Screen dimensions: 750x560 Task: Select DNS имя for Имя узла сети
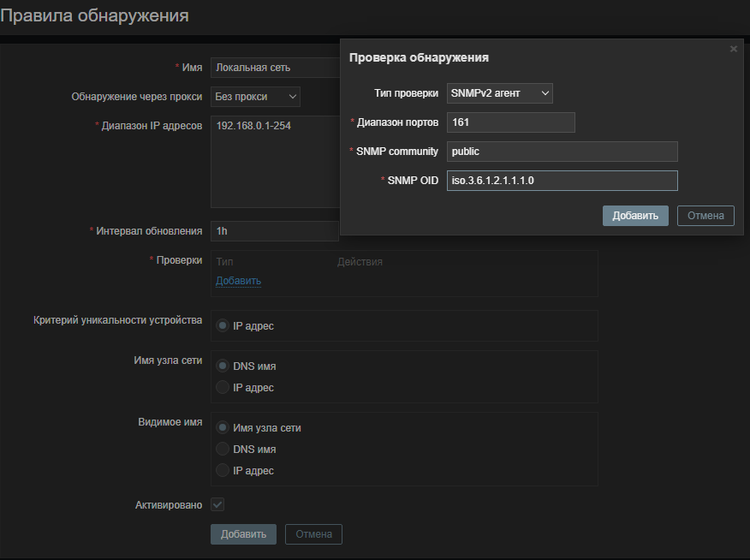pyautogui.click(x=223, y=366)
